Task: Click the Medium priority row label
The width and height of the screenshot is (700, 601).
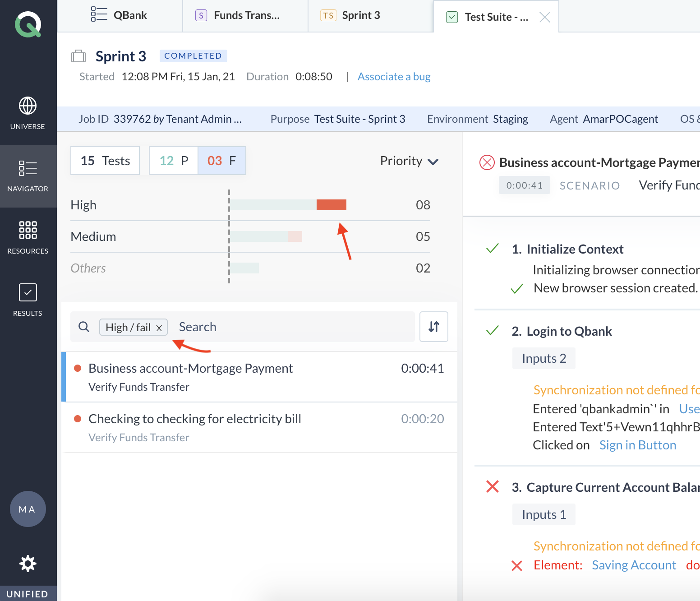Action: point(93,236)
